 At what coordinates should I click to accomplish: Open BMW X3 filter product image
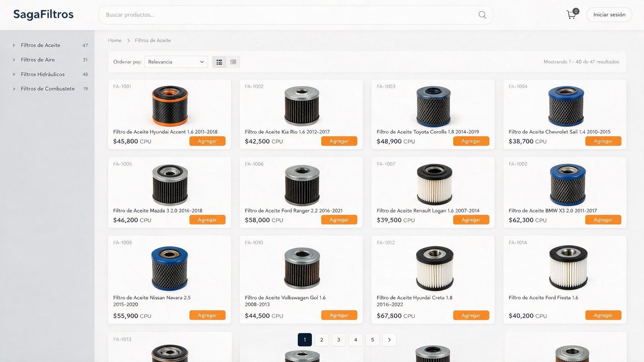568,184
